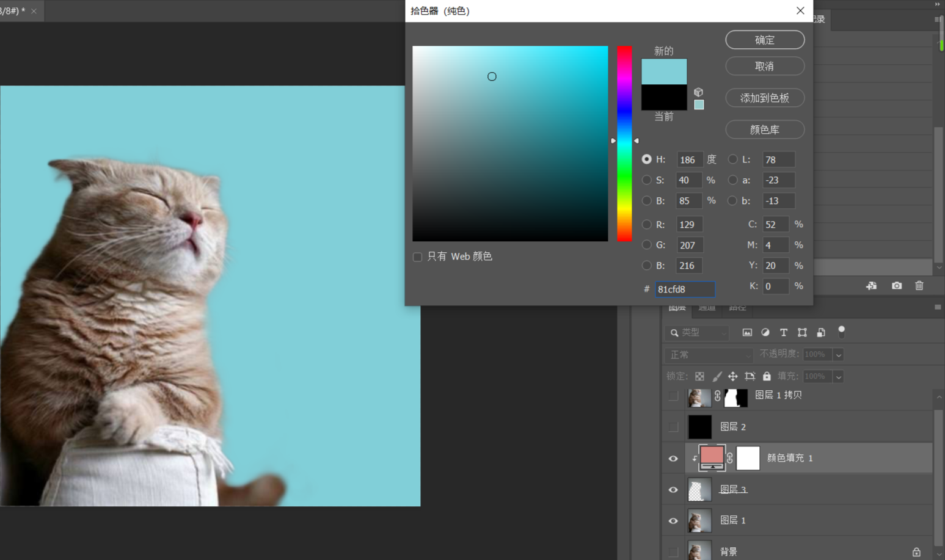Show the 图层 2 layer visibility
Viewport: 945px width, 560px height.
click(x=673, y=427)
